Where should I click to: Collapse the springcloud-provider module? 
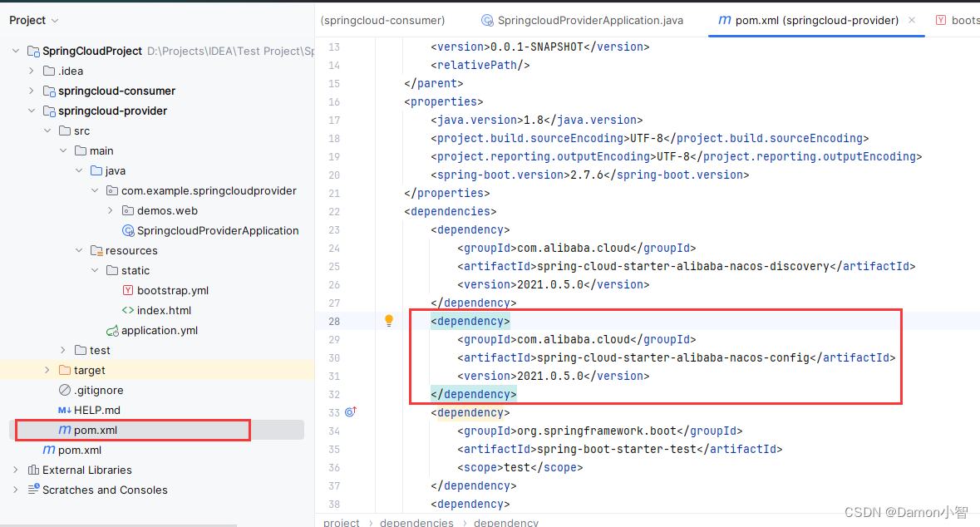coord(32,111)
